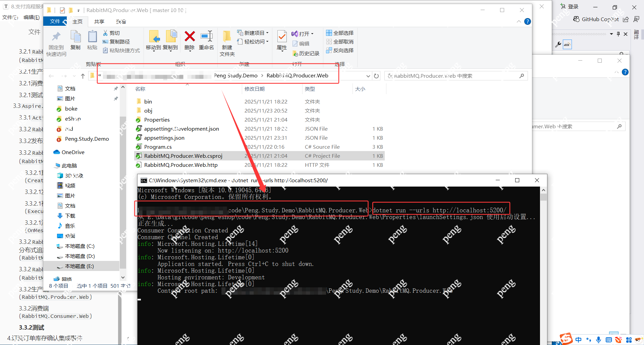Switch to the 查看 ribbon tab
Screen dimensions: 644x345
121,21
